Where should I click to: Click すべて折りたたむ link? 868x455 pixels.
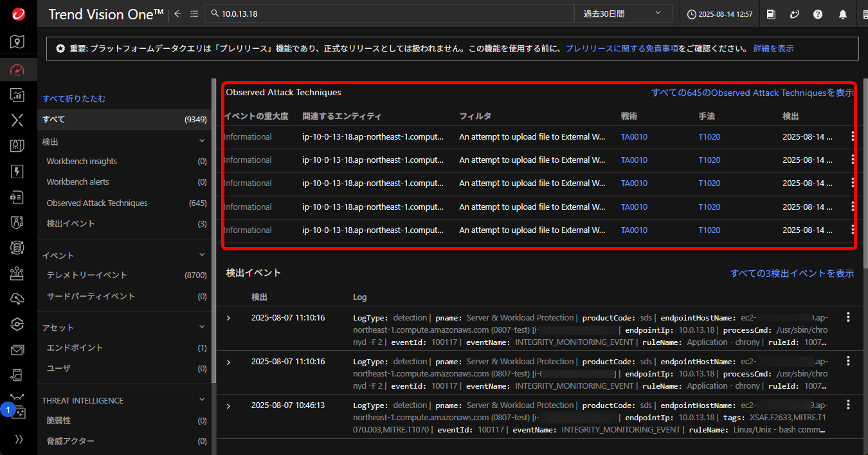74,98
